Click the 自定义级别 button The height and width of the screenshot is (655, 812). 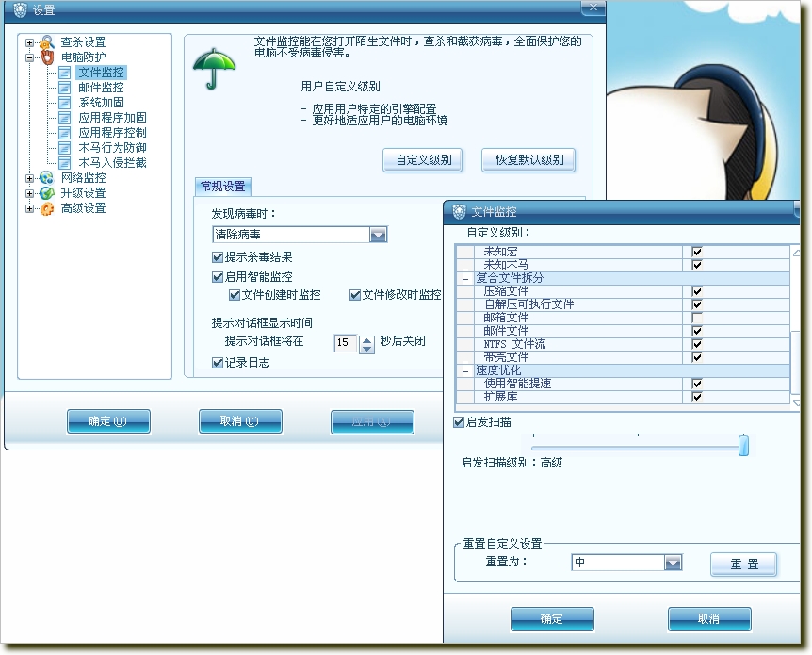423,160
